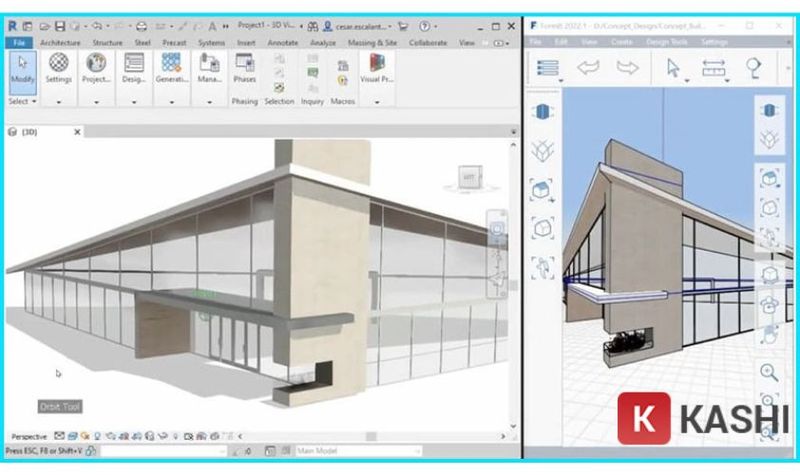Viewport: 800px width, 475px height.
Task: Click the workset input field in status bar
Action: [x=163, y=451]
